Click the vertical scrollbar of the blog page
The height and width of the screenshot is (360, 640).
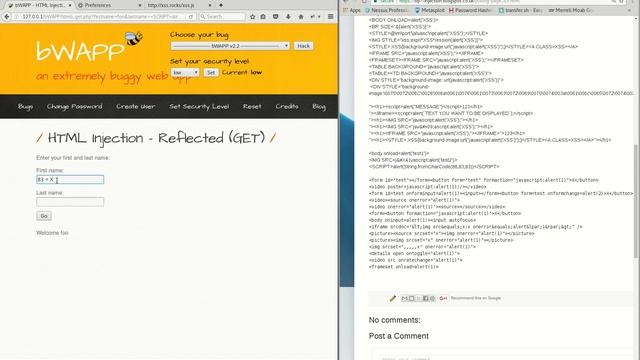636,200
